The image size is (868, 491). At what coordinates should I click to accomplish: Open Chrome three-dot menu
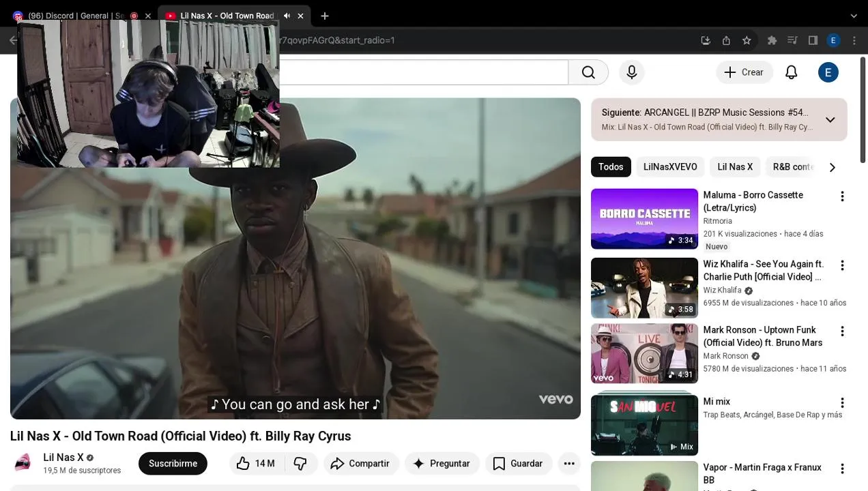(854, 41)
